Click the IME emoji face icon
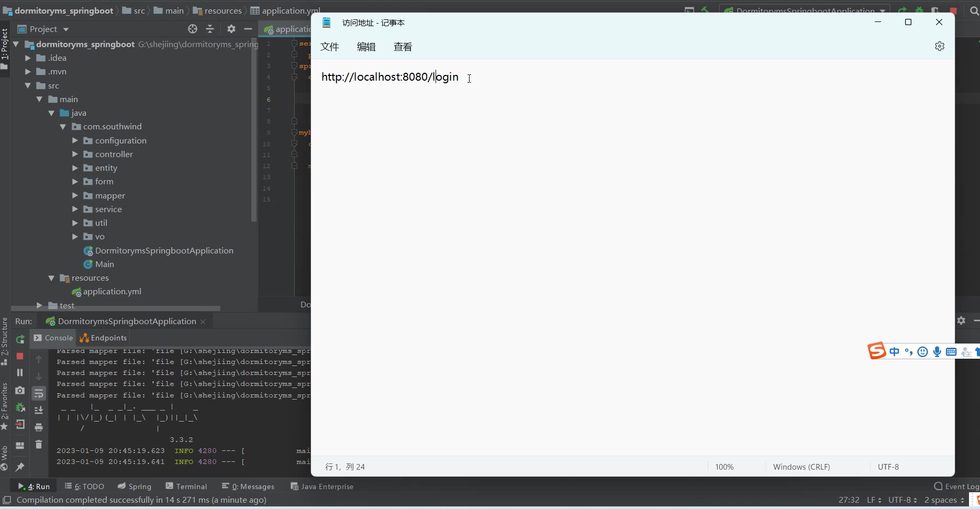This screenshot has width=980, height=509. click(923, 352)
